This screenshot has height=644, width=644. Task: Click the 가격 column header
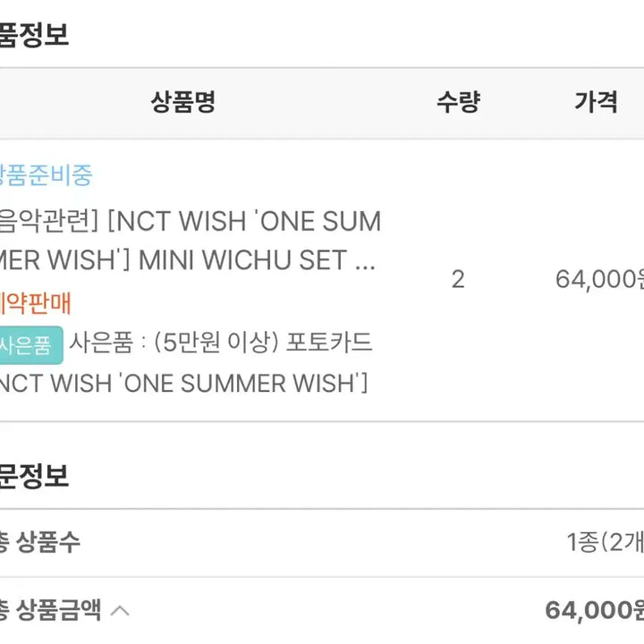coord(596,102)
